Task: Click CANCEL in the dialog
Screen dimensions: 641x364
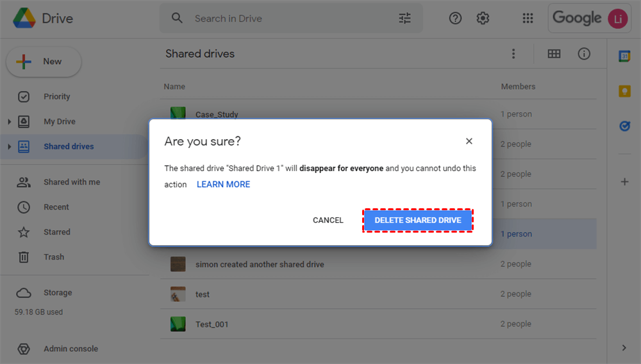Action: 328,220
